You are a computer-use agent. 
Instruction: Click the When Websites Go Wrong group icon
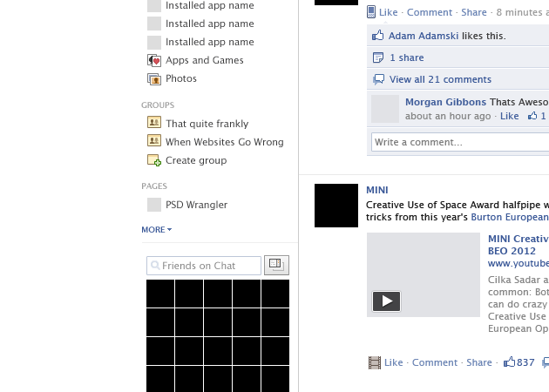pos(154,141)
